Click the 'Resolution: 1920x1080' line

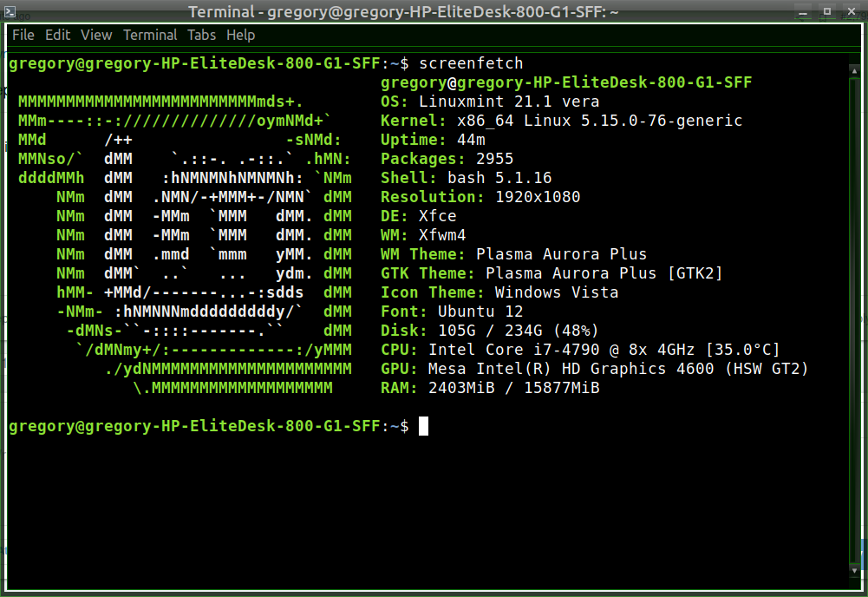pyautogui.click(x=480, y=197)
